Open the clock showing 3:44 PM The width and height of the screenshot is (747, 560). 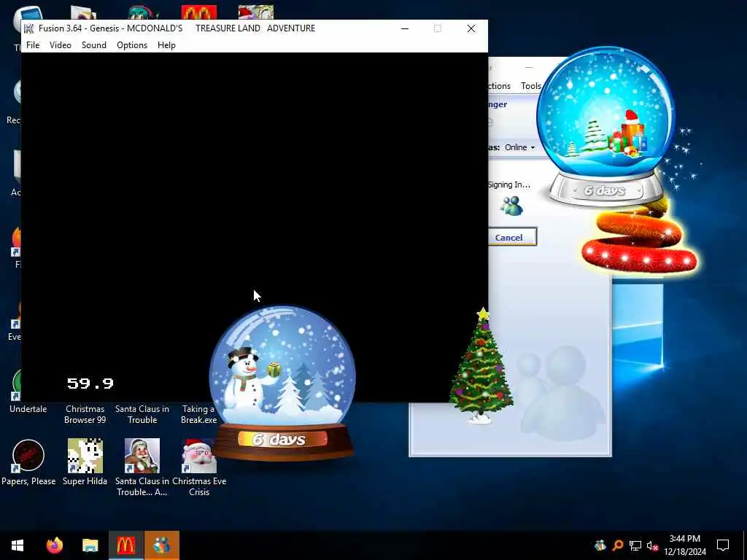685,545
